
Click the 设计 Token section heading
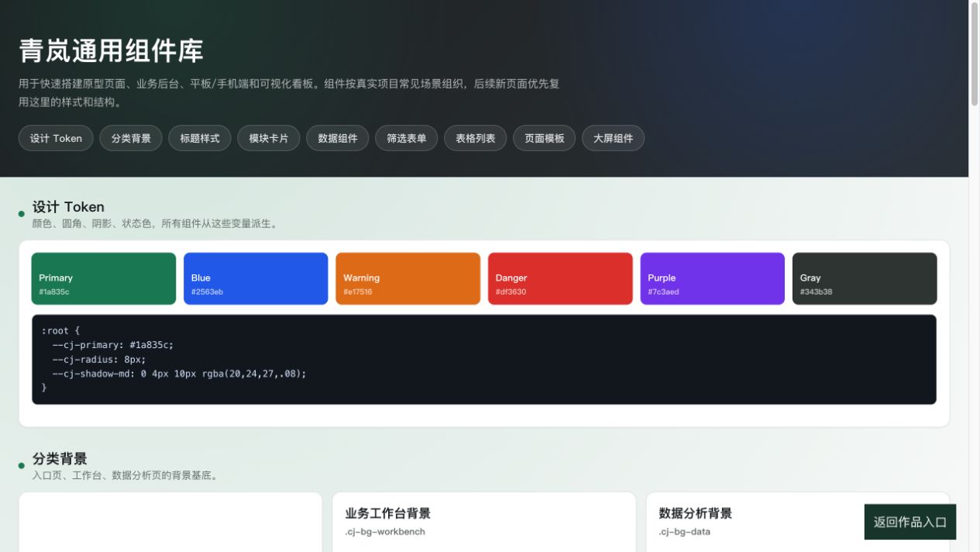click(68, 207)
